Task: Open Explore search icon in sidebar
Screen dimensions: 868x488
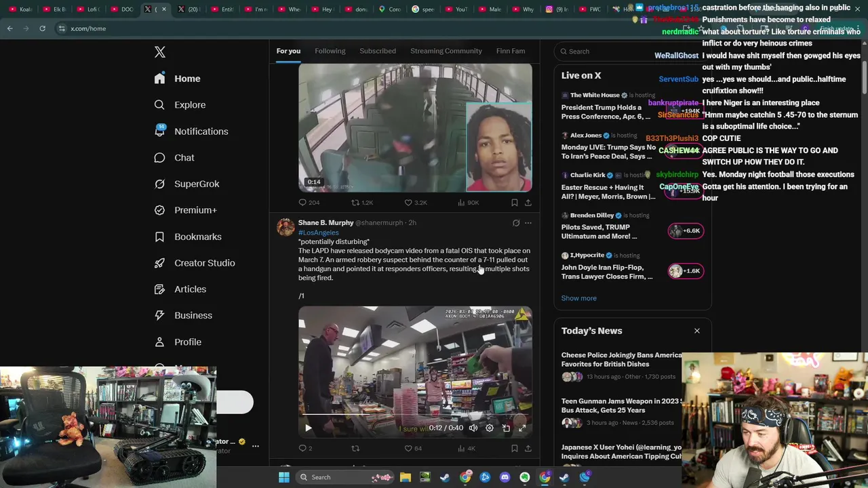Action: [x=159, y=105]
